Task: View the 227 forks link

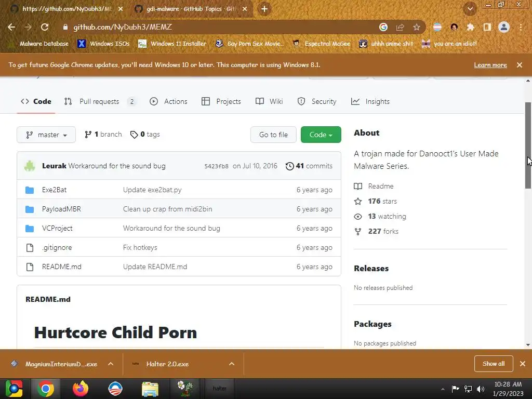Action: [x=376, y=231]
